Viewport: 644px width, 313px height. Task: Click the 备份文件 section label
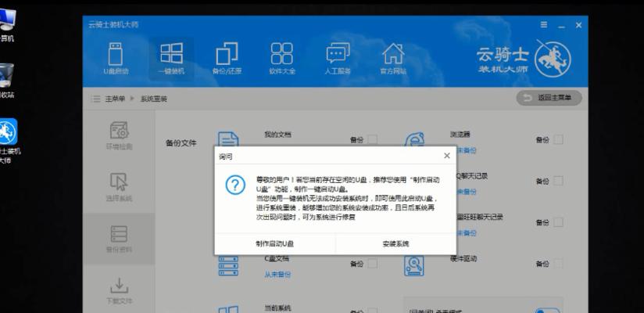[x=181, y=143]
